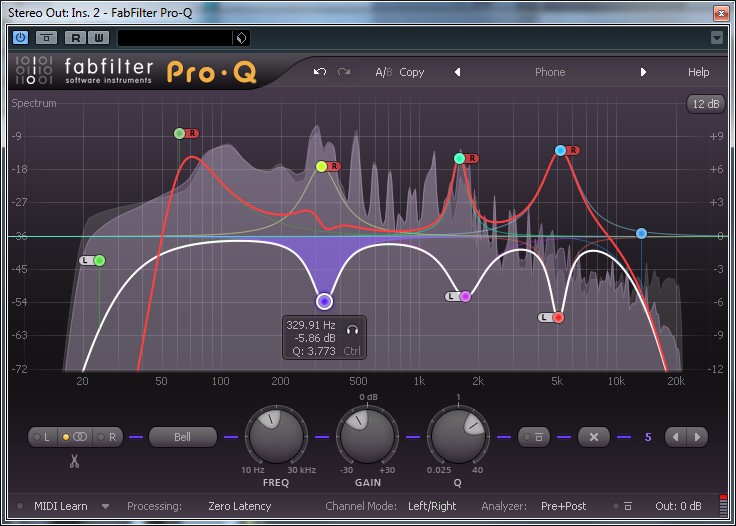
Task: Select the next band arrow
Action: pos(697,437)
